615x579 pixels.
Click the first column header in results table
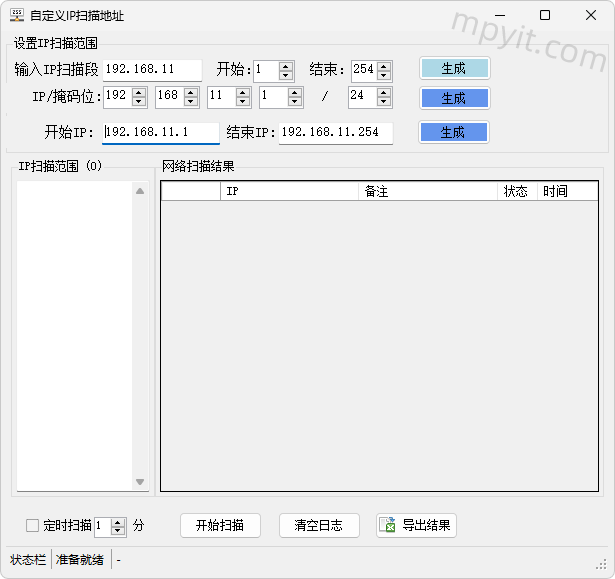click(x=191, y=191)
